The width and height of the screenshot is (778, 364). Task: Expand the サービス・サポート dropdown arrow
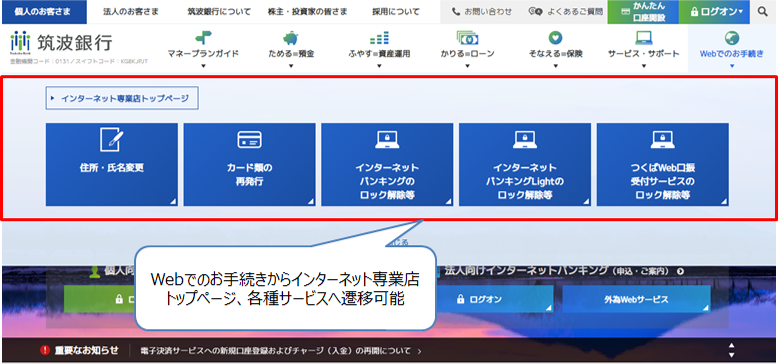(644, 65)
